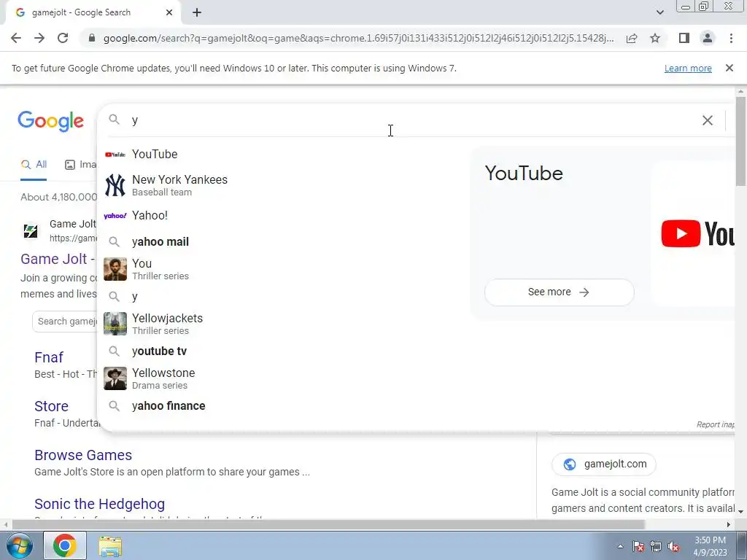Dismiss the Chrome update notification bar
The image size is (747, 560).
click(x=729, y=68)
